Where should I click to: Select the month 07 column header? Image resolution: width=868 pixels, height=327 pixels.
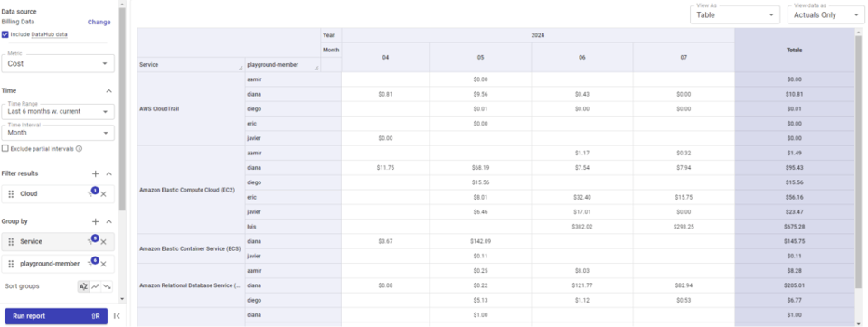pos(684,58)
